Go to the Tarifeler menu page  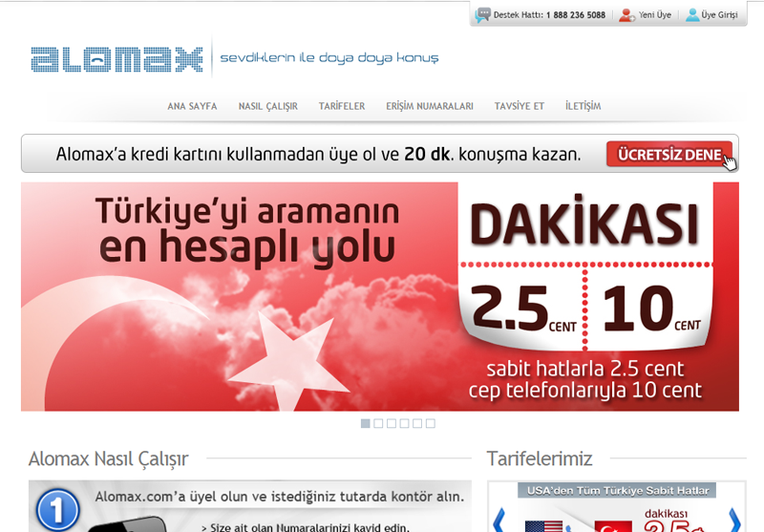coord(342,106)
